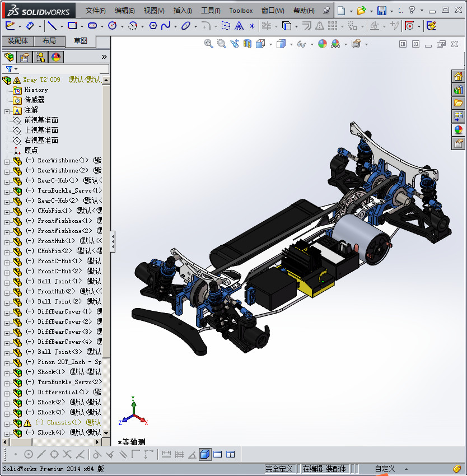Switch to the 装配体 tab
The width and height of the screenshot is (467, 476).
18,41
